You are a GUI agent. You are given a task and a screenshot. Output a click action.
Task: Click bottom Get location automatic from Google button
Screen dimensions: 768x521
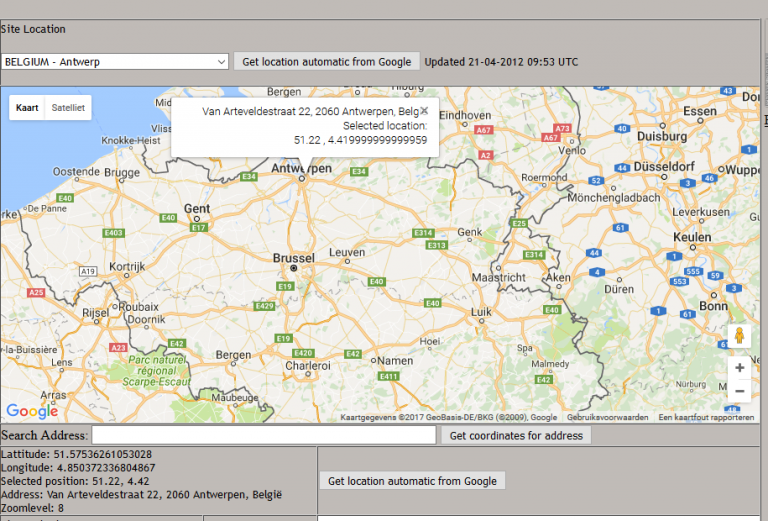412,481
